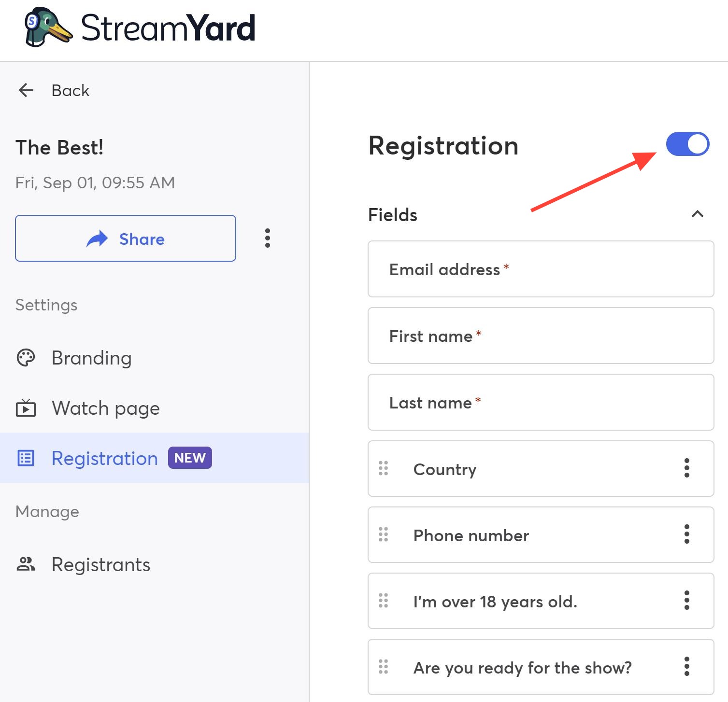
Task: Click the Phone number drag handle
Action: 384,534
